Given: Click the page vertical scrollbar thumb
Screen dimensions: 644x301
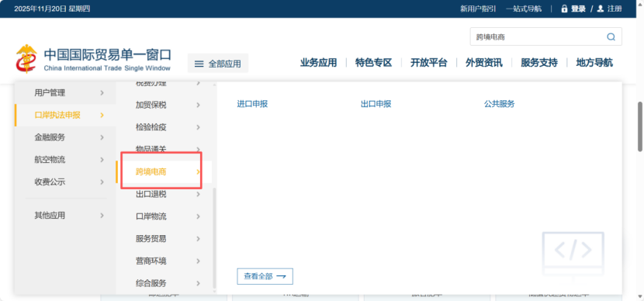Looking at the screenshot, I should pos(640,126).
